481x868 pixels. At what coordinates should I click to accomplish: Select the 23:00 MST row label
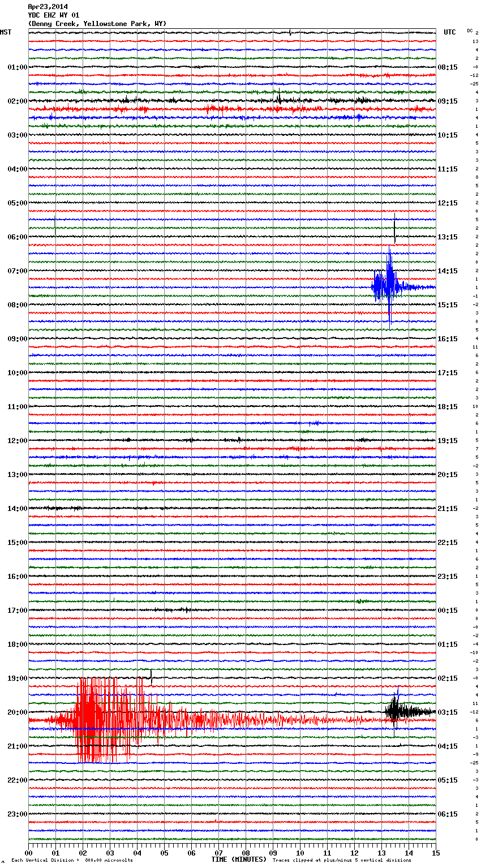tap(18, 814)
